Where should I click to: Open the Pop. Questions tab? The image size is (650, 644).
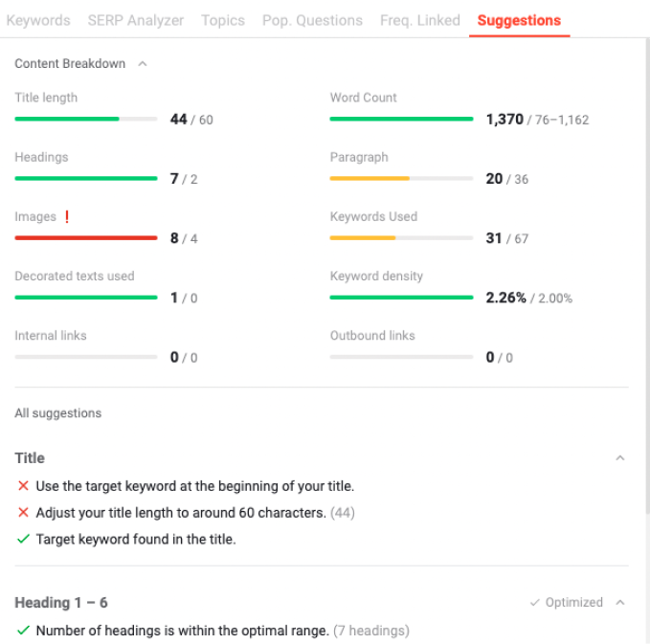click(313, 20)
